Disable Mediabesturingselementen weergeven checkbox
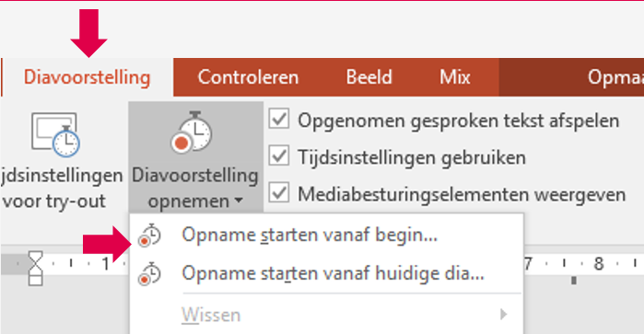Image resolution: width=644 pixels, height=334 pixels. (279, 193)
